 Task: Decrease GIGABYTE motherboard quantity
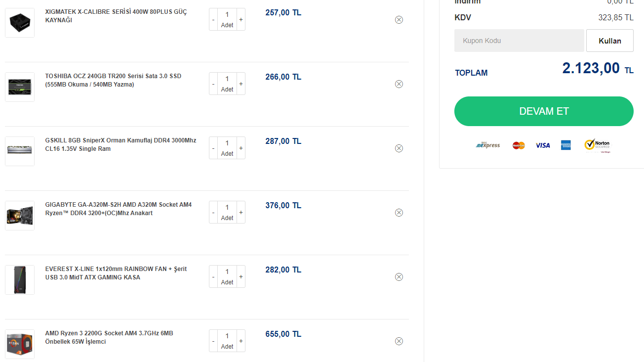[213, 213]
